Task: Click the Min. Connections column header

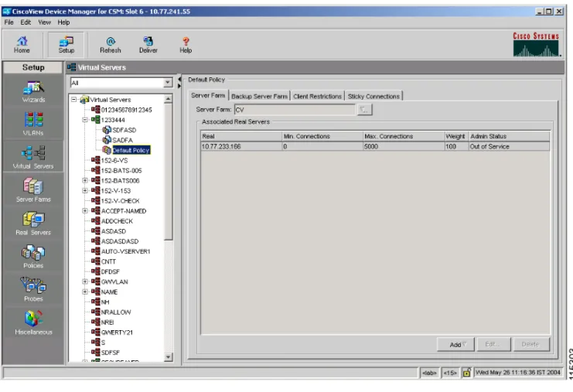Action: tap(322, 136)
